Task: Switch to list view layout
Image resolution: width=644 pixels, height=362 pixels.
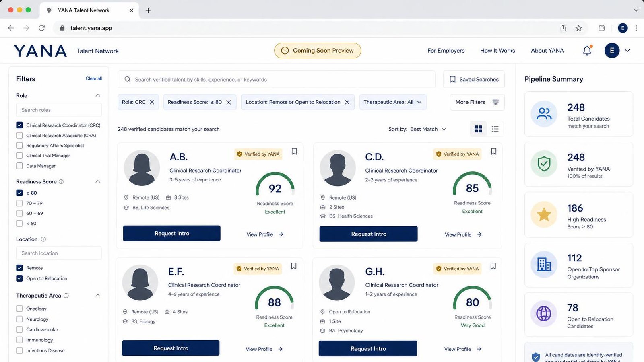Action: 495,129
